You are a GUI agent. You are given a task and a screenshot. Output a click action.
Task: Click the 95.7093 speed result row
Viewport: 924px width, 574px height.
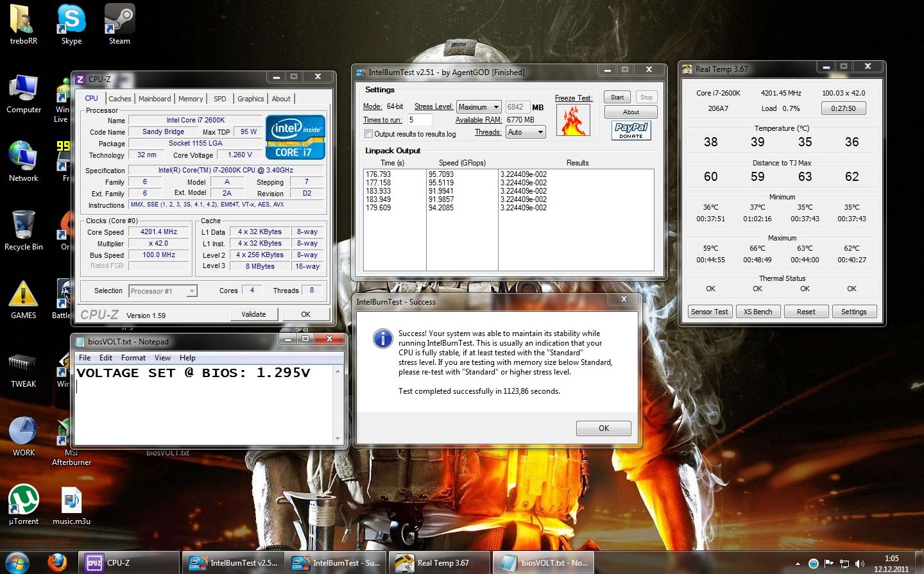441,174
